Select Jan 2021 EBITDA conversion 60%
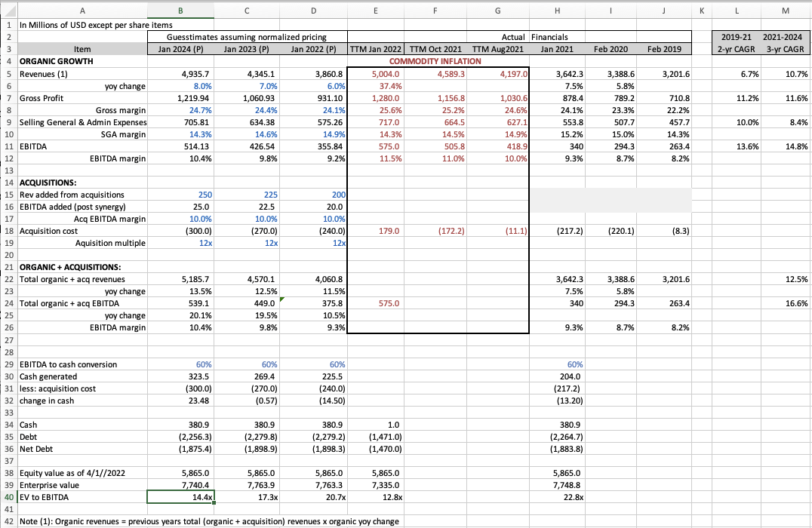812x528 pixels. click(557, 364)
